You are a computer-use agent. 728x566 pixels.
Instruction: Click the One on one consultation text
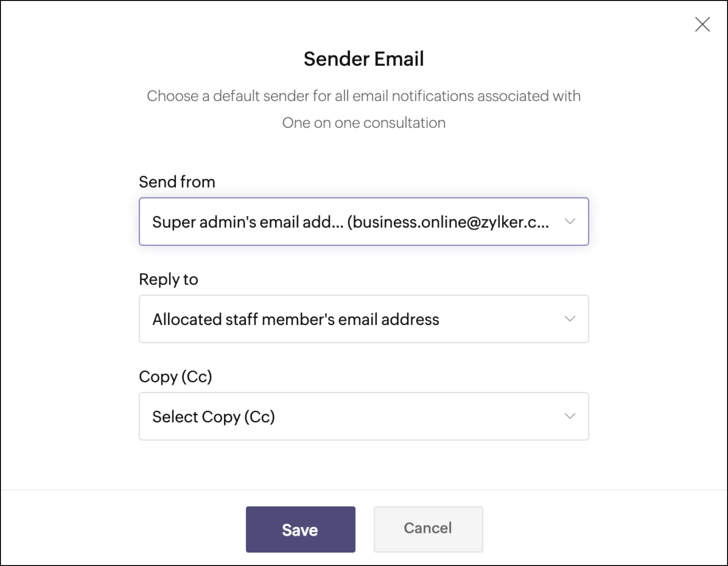pos(364,123)
